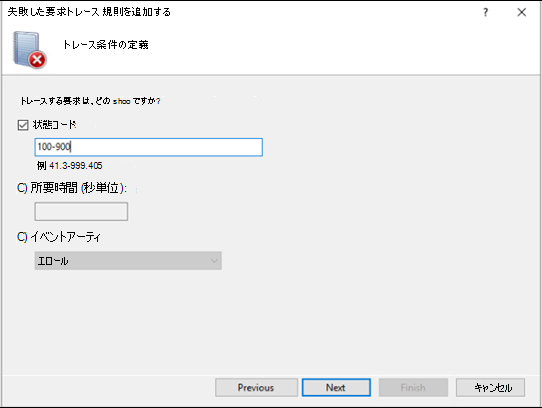Click the キャンセル button
Image resolution: width=542 pixels, height=408 pixels.
[490, 388]
